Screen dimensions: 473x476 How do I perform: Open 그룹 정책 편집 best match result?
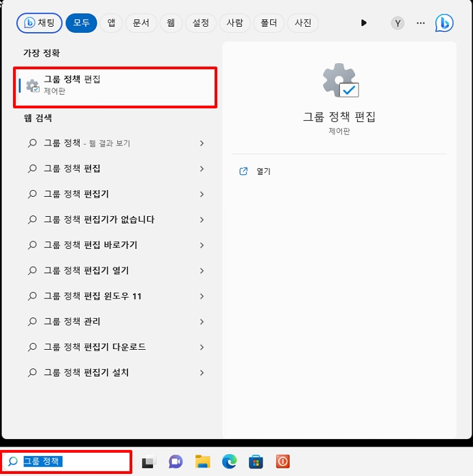point(115,87)
